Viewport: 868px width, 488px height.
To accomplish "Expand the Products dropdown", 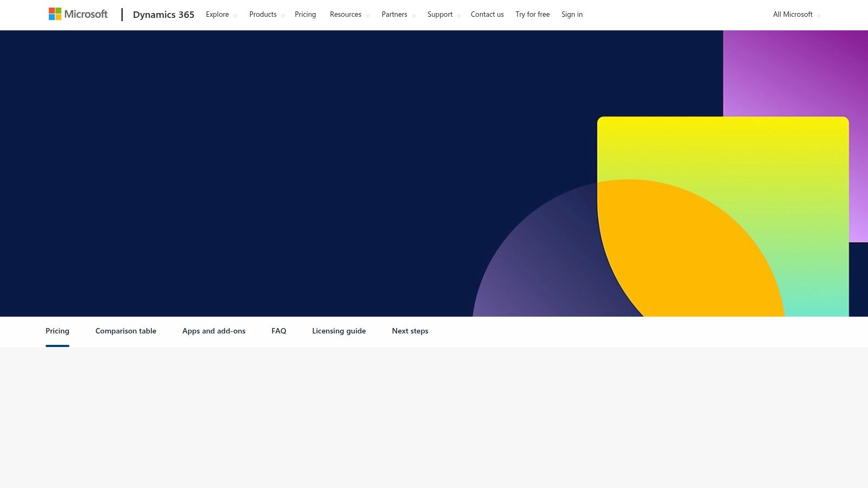I will click(x=267, y=15).
